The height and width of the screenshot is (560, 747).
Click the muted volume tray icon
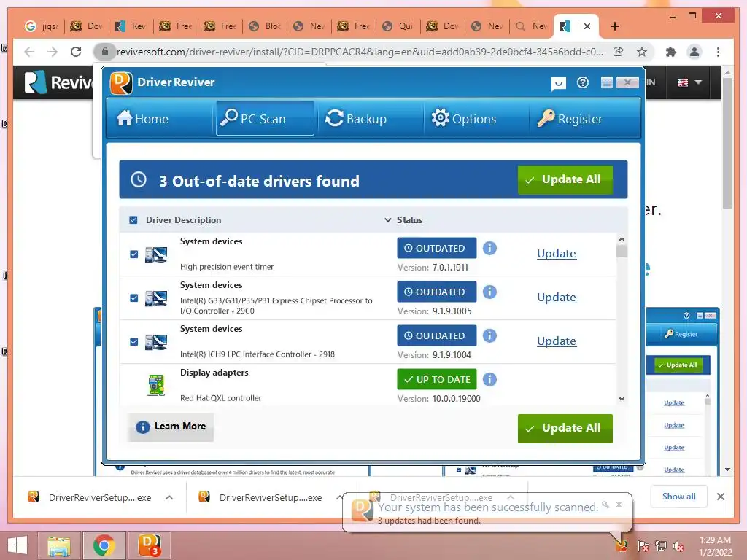(678, 546)
